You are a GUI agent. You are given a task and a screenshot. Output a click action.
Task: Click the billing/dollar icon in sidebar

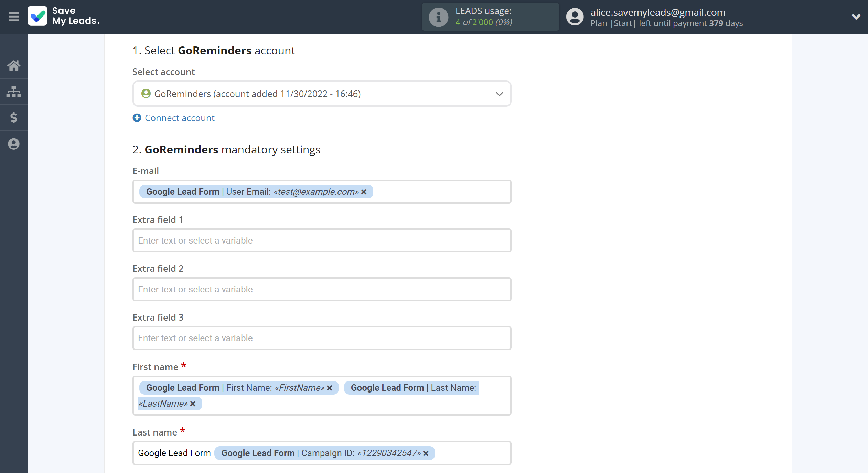pos(14,118)
